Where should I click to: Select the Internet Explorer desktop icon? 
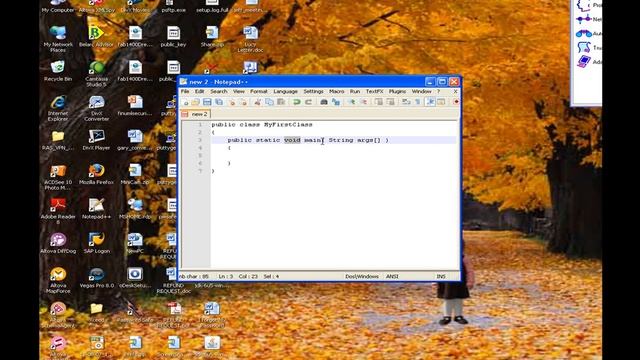coord(58,108)
